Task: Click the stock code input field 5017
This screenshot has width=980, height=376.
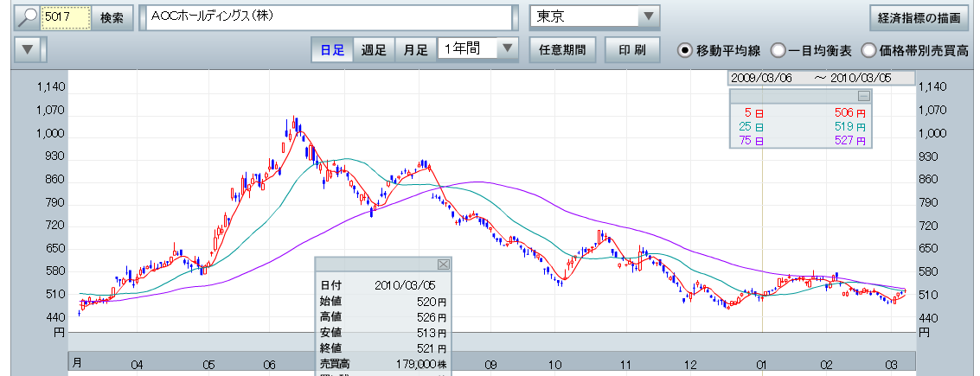Action: [66, 17]
